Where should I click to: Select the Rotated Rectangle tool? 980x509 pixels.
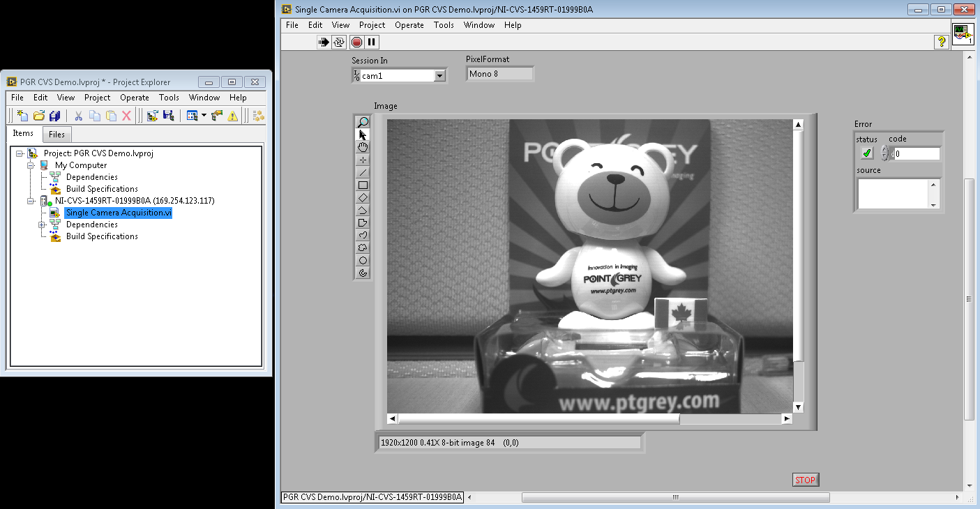(363, 197)
